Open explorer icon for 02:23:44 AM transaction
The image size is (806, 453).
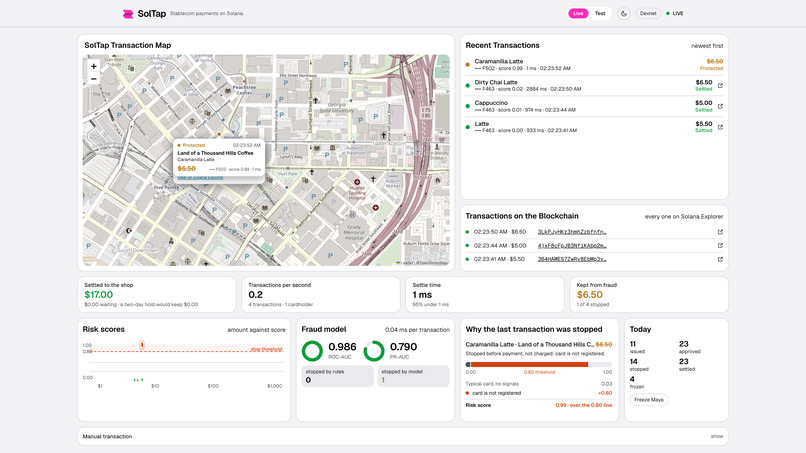pyautogui.click(x=720, y=246)
